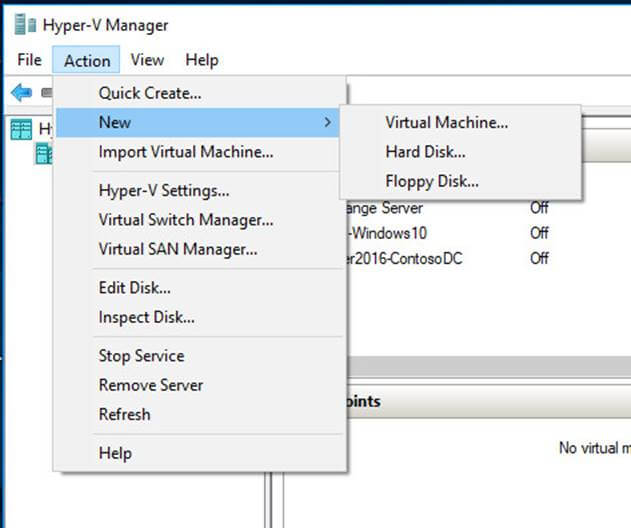Open Virtual SAN Manager...
631x528 pixels.
click(x=200, y=249)
